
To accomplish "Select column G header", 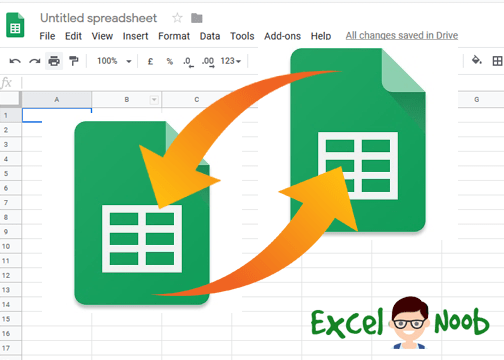I will pyautogui.click(x=477, y=99).
